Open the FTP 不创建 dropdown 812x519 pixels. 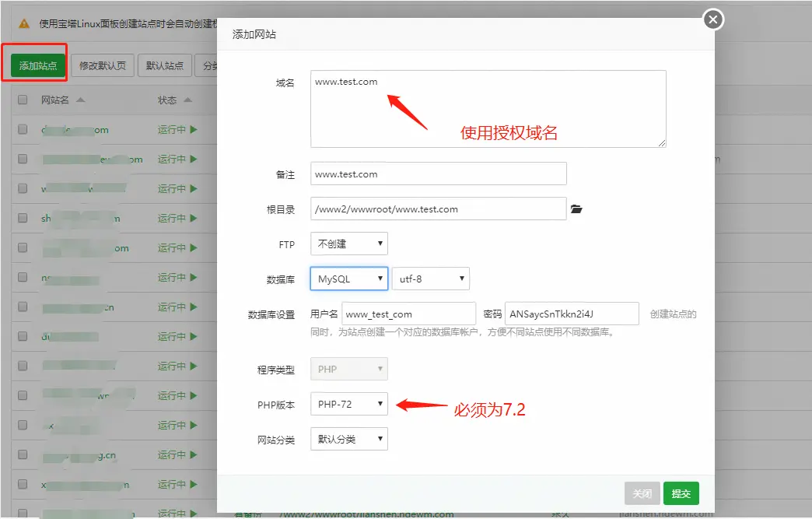[x=348, y=244]
